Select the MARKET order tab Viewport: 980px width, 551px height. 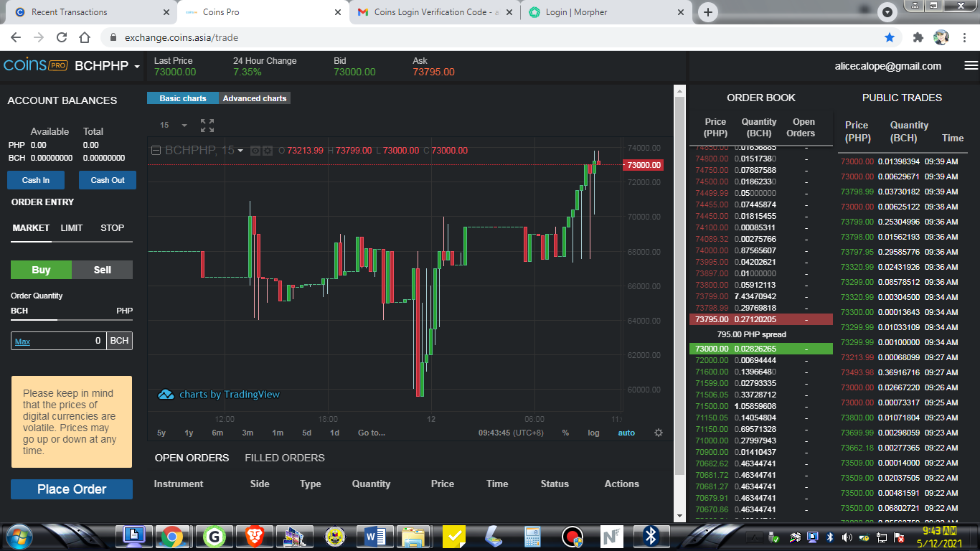tap(31, 228)
